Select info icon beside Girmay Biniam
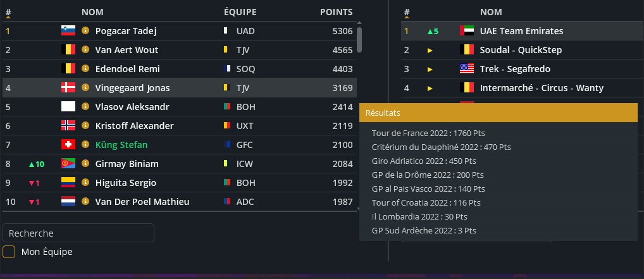This screenshot has height=279, width=644. pyautogui.click(x=85, y=164)
